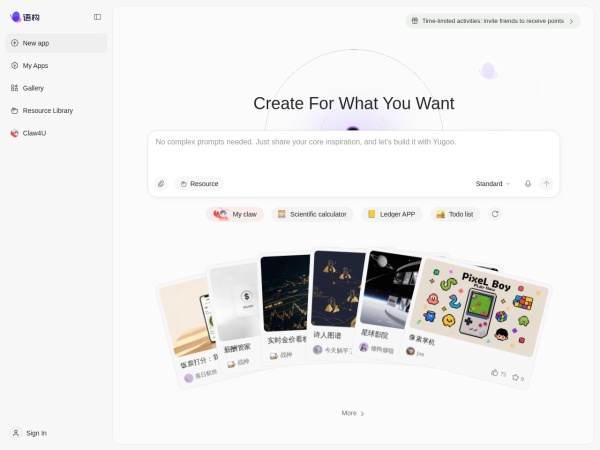This screenshot has width=600, height=450.
Task: Select the Scientific calculator suggestion
Action: click(x=312, y=214)
